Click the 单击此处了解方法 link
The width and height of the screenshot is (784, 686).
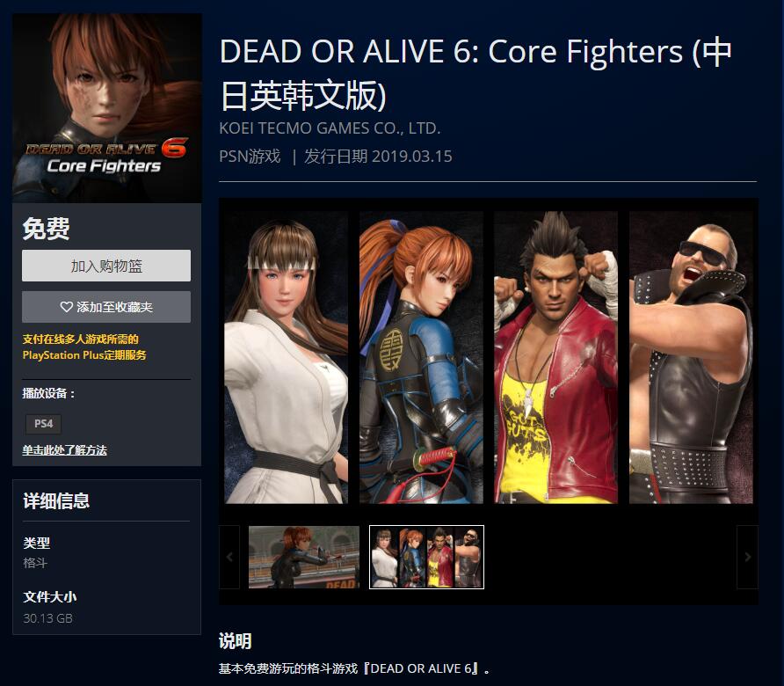tap(64, 449)
